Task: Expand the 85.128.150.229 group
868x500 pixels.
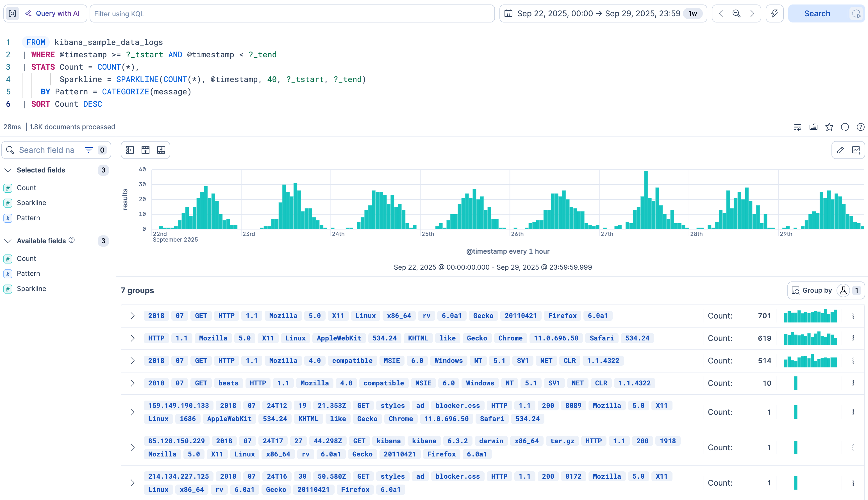Action: (133, 447)
